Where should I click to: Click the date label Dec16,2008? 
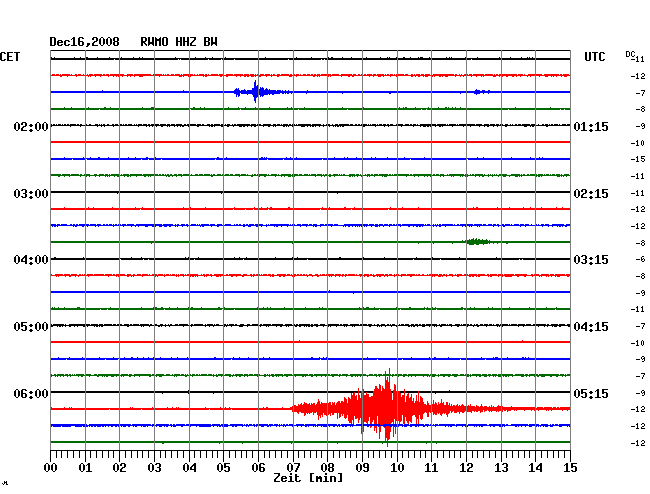click(x=84, y=42)
